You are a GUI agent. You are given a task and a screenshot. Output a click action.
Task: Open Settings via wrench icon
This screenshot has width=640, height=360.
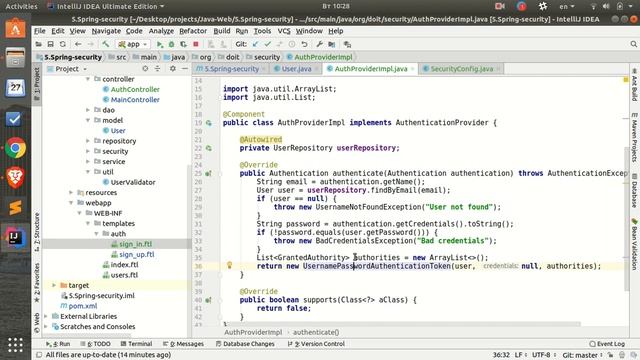(x=320, y=44)
